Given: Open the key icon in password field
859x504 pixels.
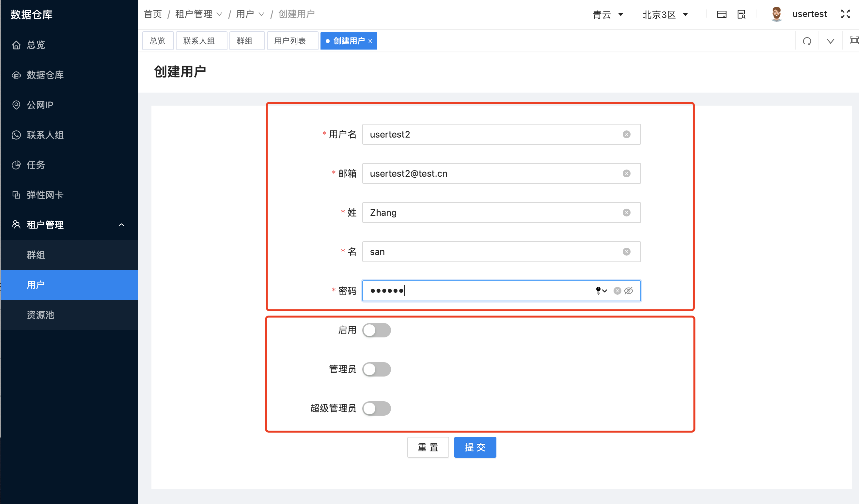Looking at the screenshot, I should [x=598, y=290].
